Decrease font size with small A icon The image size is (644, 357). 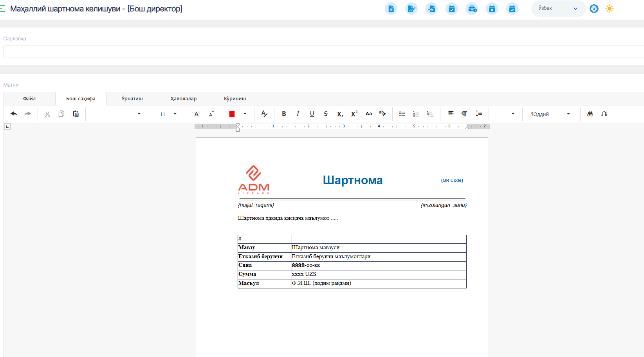click(x=211, y=114)
